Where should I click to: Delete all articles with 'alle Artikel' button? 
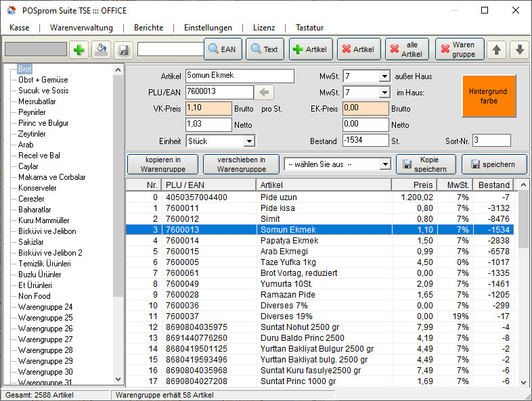click(406, 49)
